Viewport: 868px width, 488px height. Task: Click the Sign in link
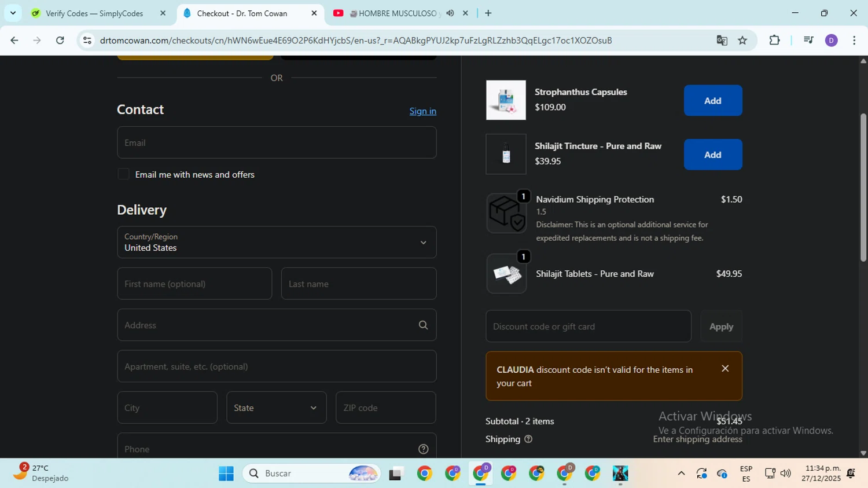[422, 111]
